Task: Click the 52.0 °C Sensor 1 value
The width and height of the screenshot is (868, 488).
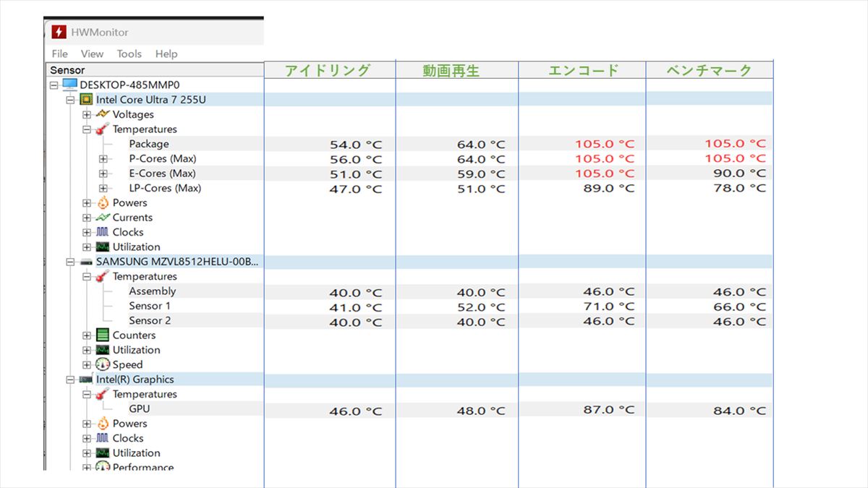Action: point(482,307)
